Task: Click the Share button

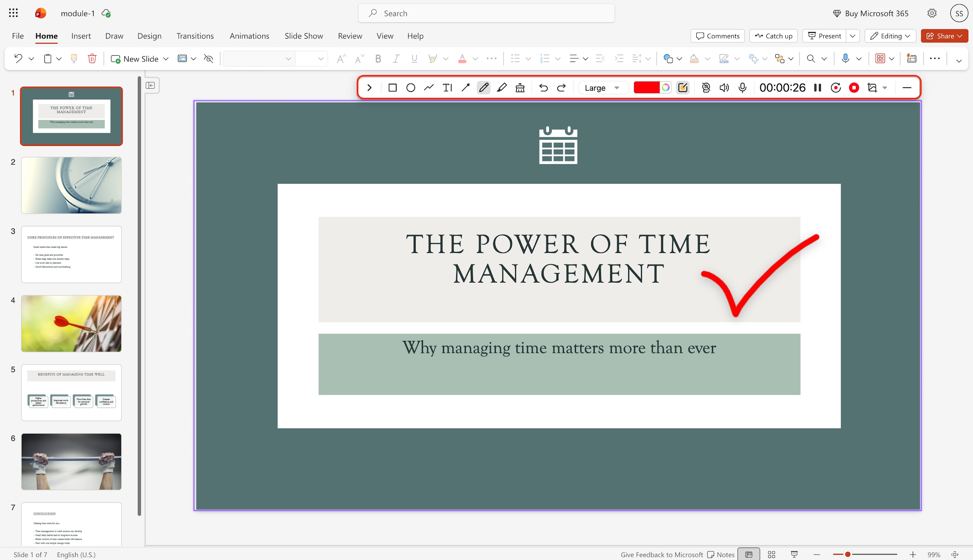Action: [x=944, y=35]
